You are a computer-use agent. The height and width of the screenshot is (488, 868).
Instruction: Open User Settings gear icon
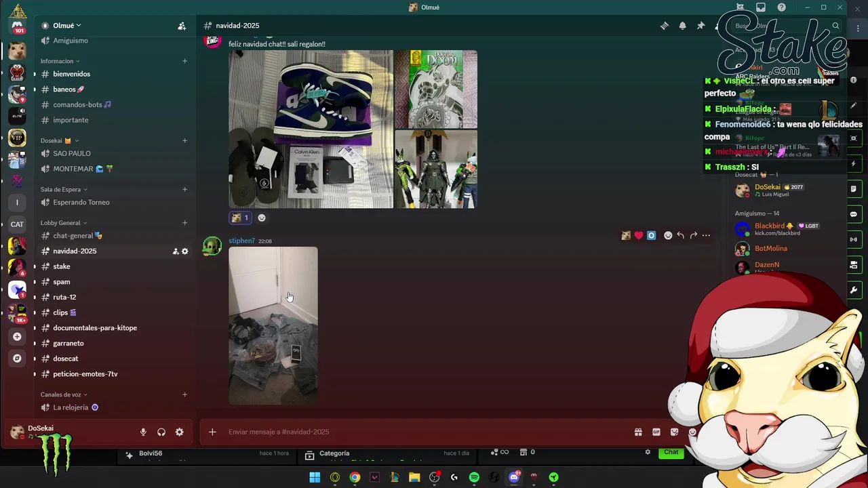pyautogui.click(x=180, y=432)
